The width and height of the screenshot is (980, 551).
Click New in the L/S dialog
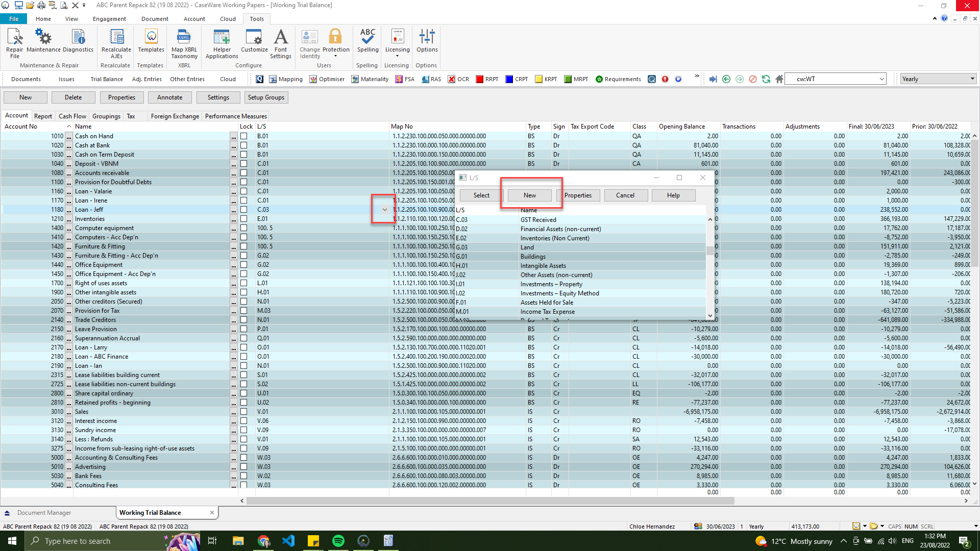[530, 195]
